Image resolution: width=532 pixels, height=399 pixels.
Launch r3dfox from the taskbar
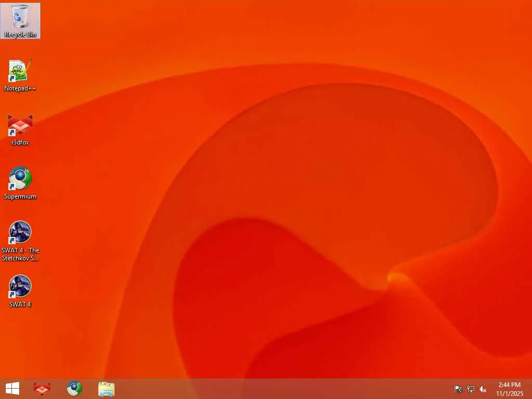click(42, 389)
